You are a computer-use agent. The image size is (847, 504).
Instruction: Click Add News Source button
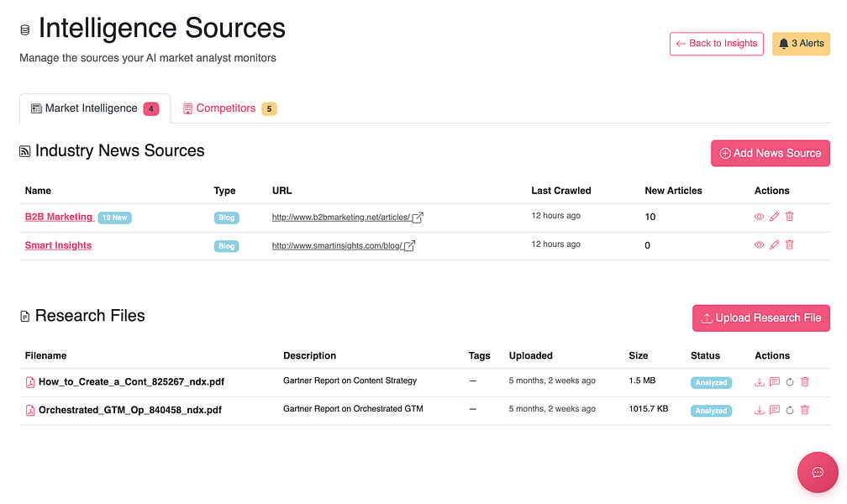(771, 154)
